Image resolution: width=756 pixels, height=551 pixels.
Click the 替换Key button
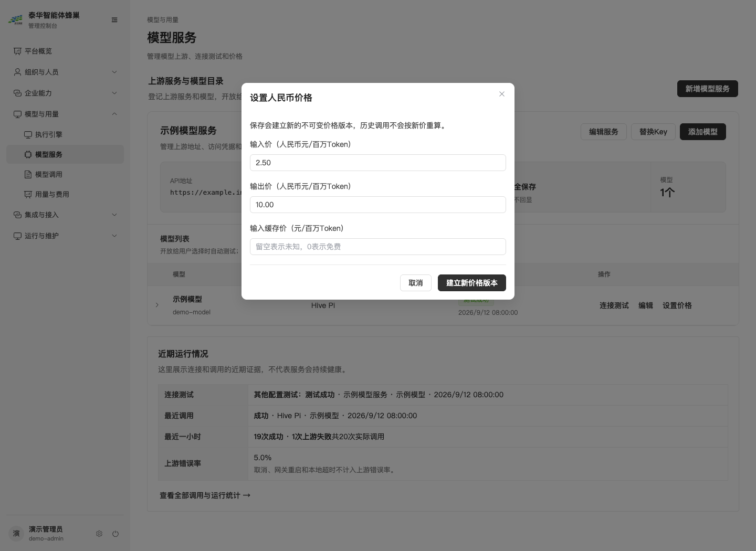(x=653, y=132)
